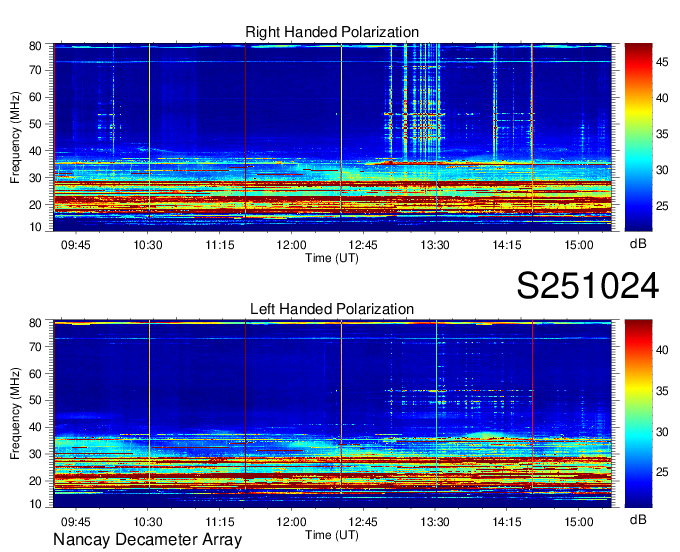Click the 80 MHz tick on the top frequency axis
This screenshot has width=680, height=552.
[x=34, y=46]
